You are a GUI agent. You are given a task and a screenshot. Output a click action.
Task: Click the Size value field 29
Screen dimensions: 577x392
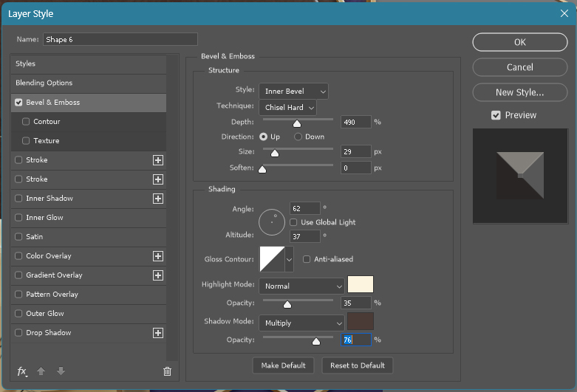point(356,151)
